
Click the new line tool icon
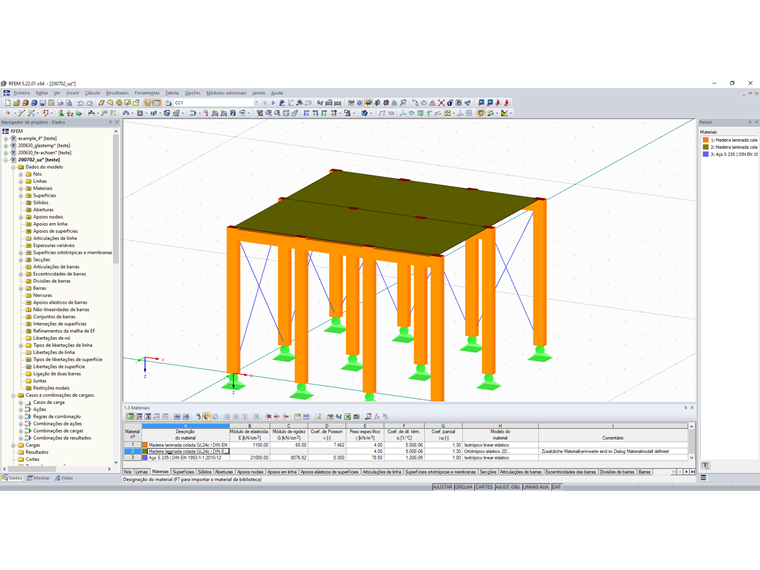point(21,113)
